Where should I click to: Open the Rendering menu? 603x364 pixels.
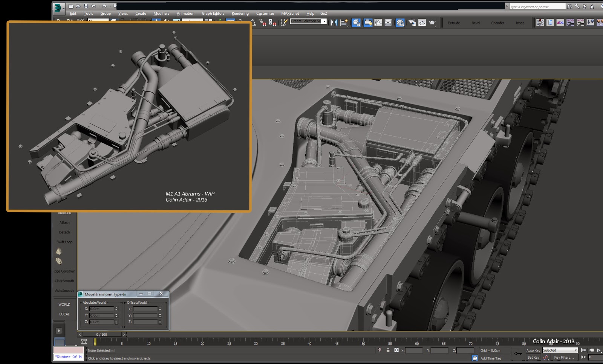click(x=240, y=14)
